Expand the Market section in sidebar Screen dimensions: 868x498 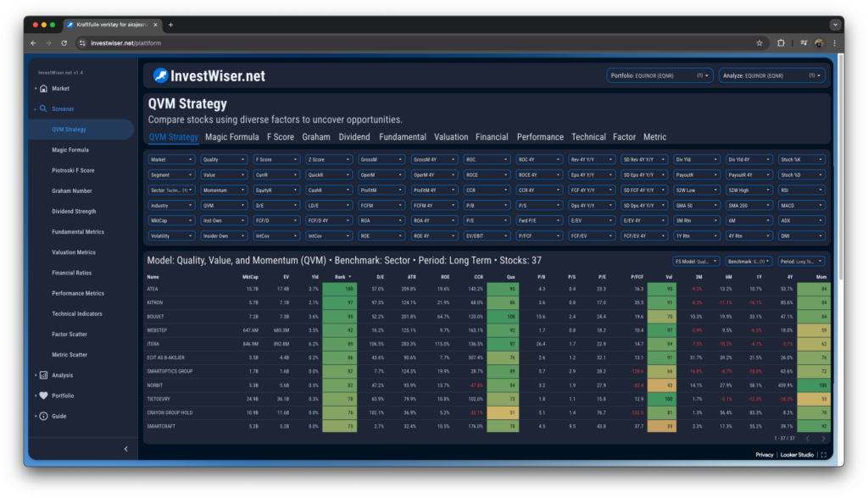coord(36,89)
